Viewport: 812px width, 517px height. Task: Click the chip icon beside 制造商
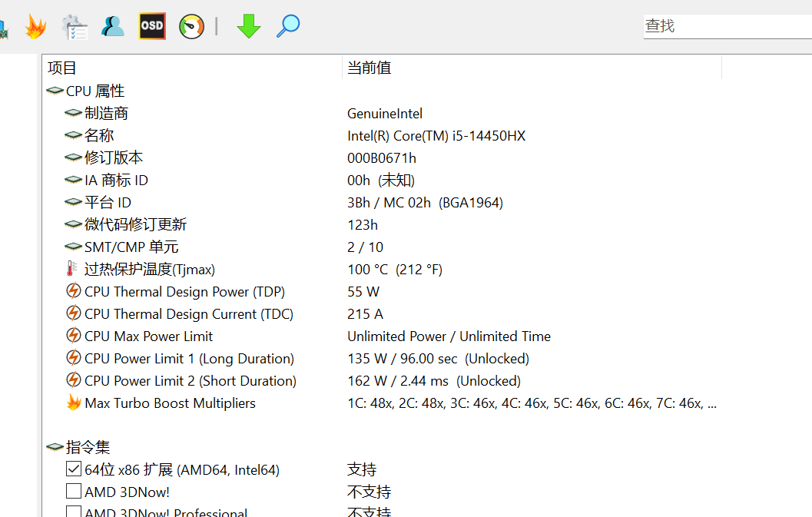pos(73,113)
